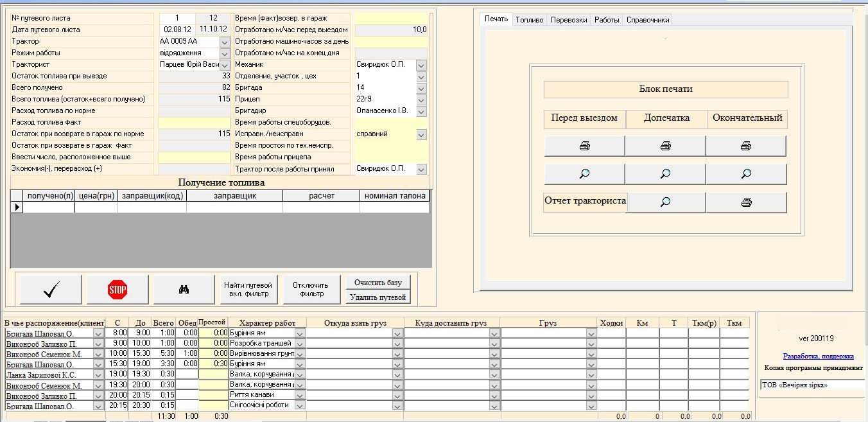Viewport: 868px width, 422px height.
Task: Open the dropdown for 'Риття канави' work
Action: pyautogui.click(x=299, y=395)
